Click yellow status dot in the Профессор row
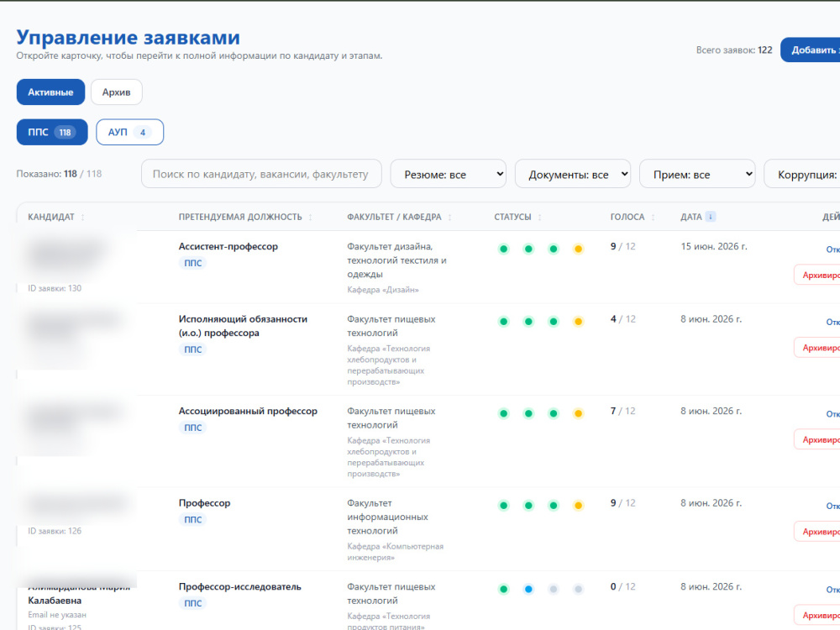 point(578,505)
